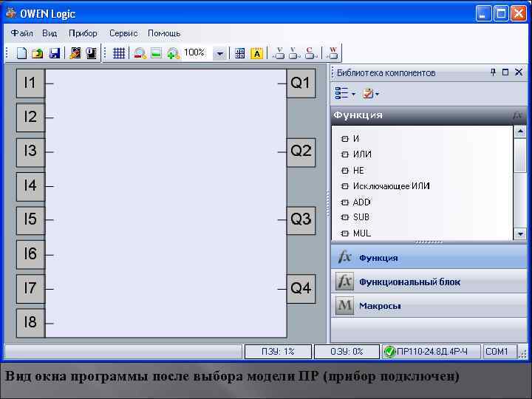Screen dimensions: 532x399
Task: Click the W block icon in toolbar
Action: tap(332, 53)
